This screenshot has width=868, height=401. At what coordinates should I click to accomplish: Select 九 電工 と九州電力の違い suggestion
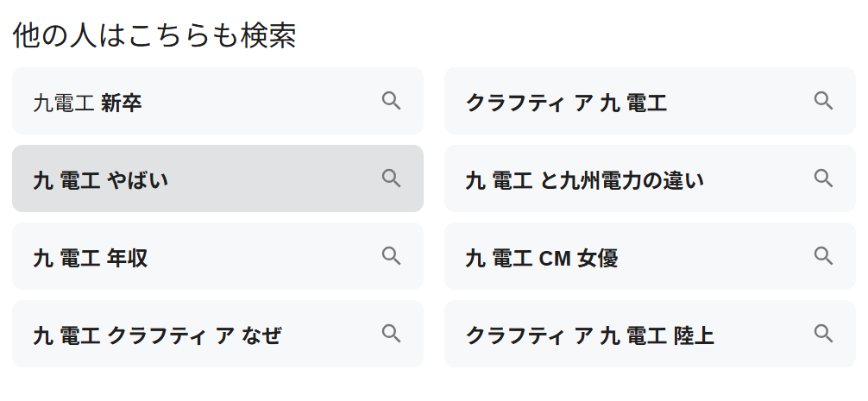click(584, 180)
